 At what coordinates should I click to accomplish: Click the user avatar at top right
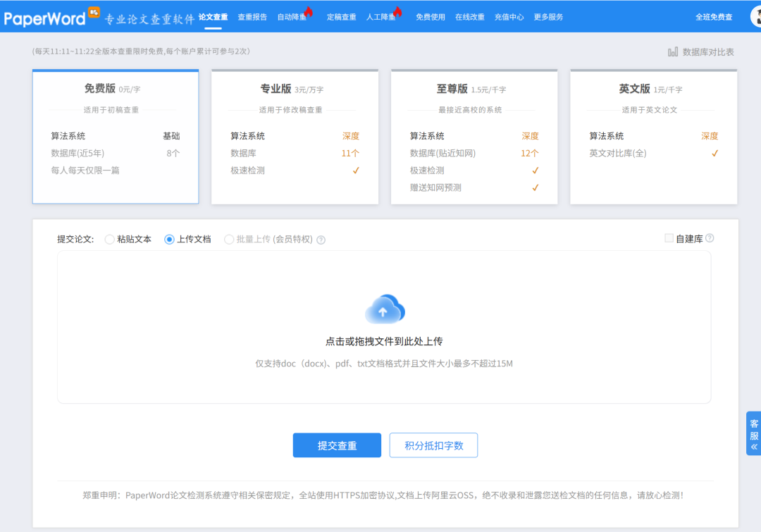[755, 17]
